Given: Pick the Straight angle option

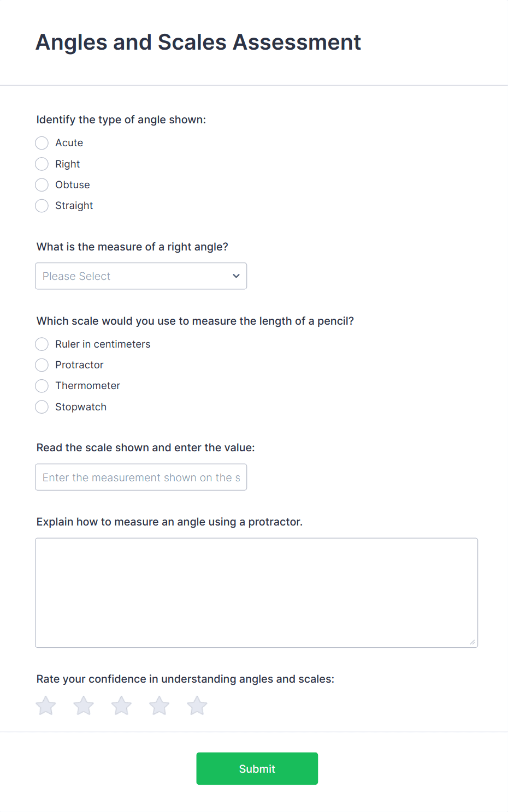Looking at the screenshot, I should pos(42,206).
